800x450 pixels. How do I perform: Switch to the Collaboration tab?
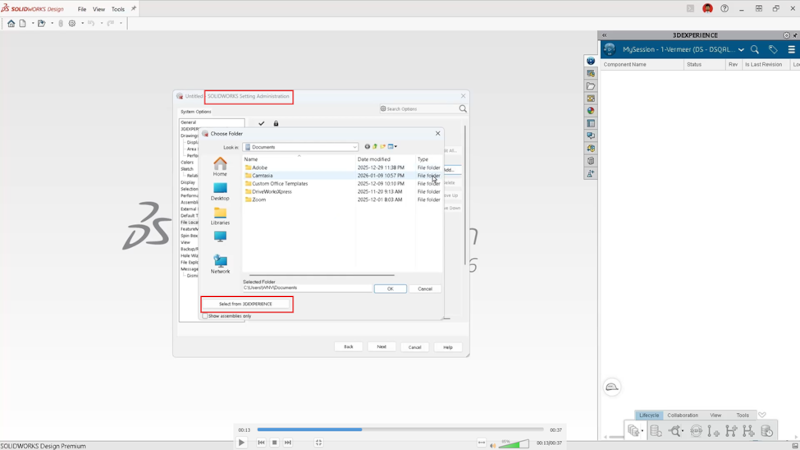pyautogui.click(x=683, y=415)
